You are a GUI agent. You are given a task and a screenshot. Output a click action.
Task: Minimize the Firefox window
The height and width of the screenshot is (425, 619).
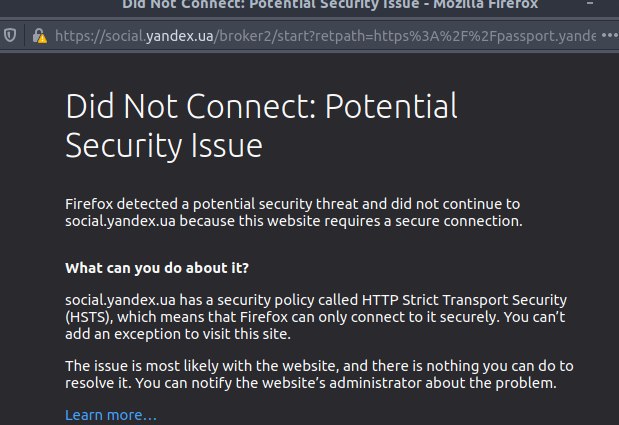[x=590, y=4]
